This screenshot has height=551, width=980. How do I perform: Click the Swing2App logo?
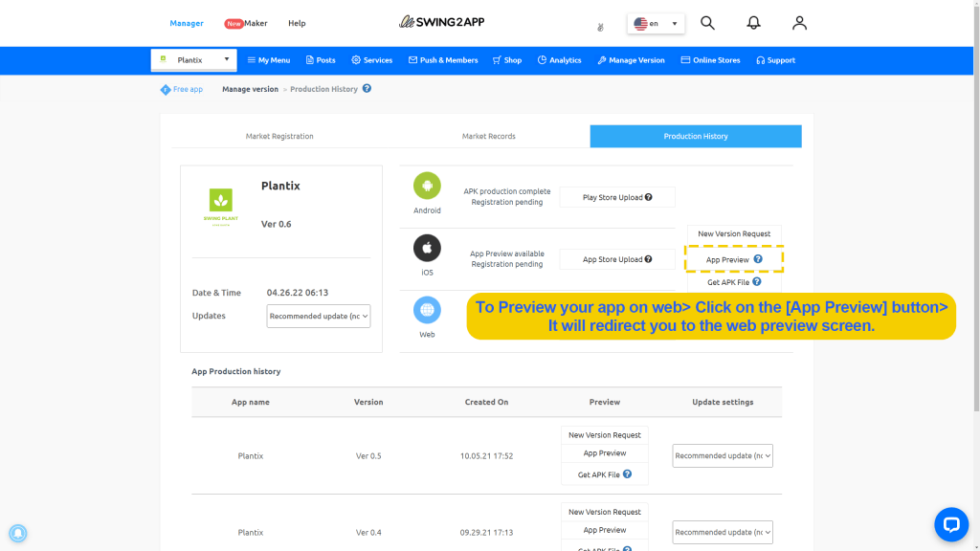tap(442, 23)
